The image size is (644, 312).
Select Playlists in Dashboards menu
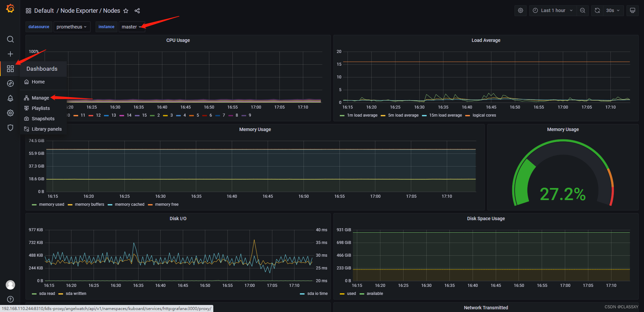(x=41, y=108)
